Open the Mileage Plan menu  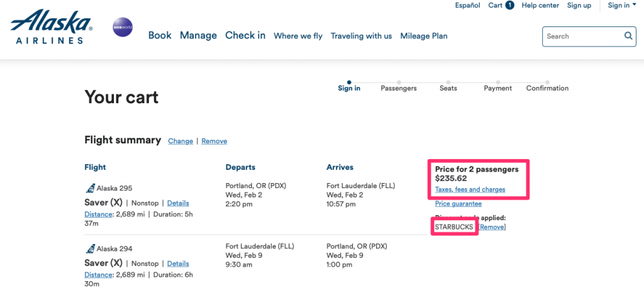pos(424,36)
